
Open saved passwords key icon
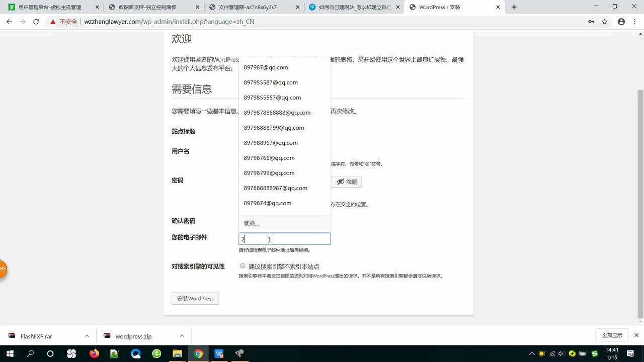coord(591,22)
